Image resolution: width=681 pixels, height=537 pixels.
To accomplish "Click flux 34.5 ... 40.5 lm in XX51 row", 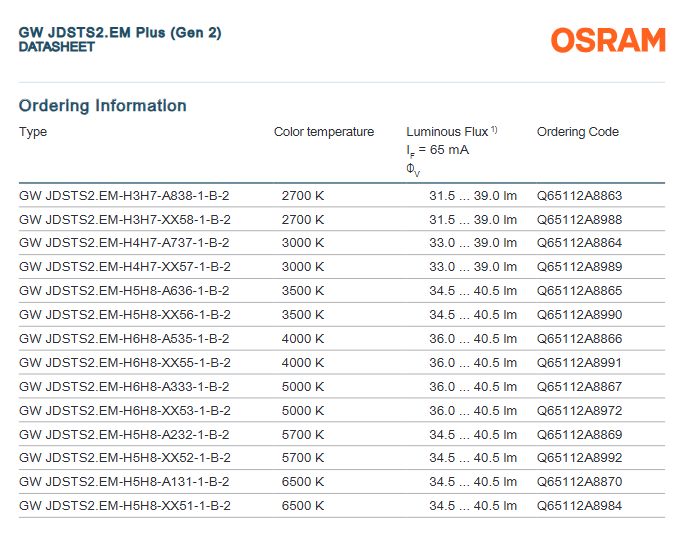I will pyautogui.click(x=473, y=506).
